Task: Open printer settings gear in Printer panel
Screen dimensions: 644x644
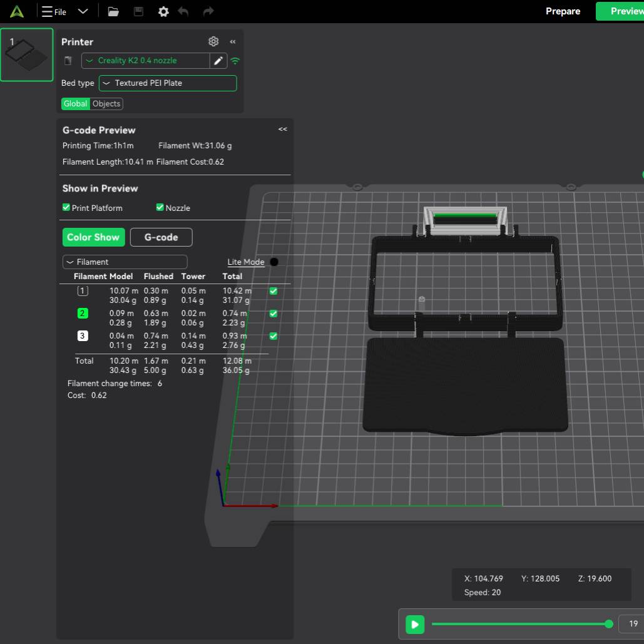Action: [213, 41]
